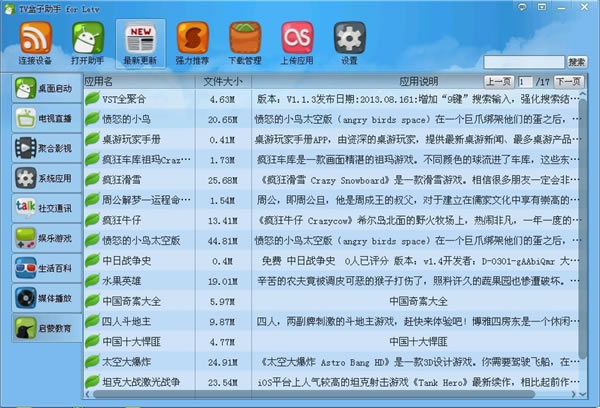Select the 愤怒的小鸟 20.65M row
This screenshot has width=600, height=408.
331,119
